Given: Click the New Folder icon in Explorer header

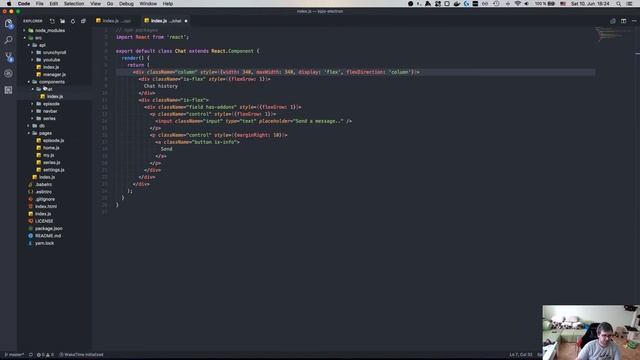Looking at the screenshot, I should (x=62, y=21).
